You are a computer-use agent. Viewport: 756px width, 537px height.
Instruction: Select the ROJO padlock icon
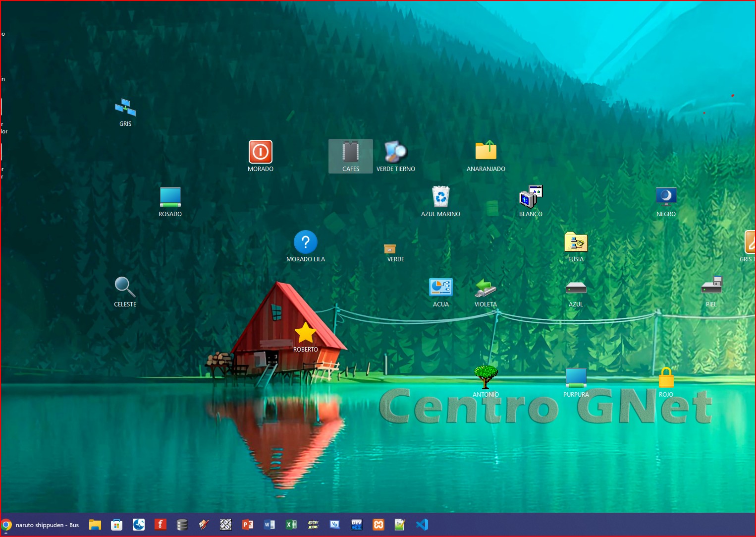666,378
